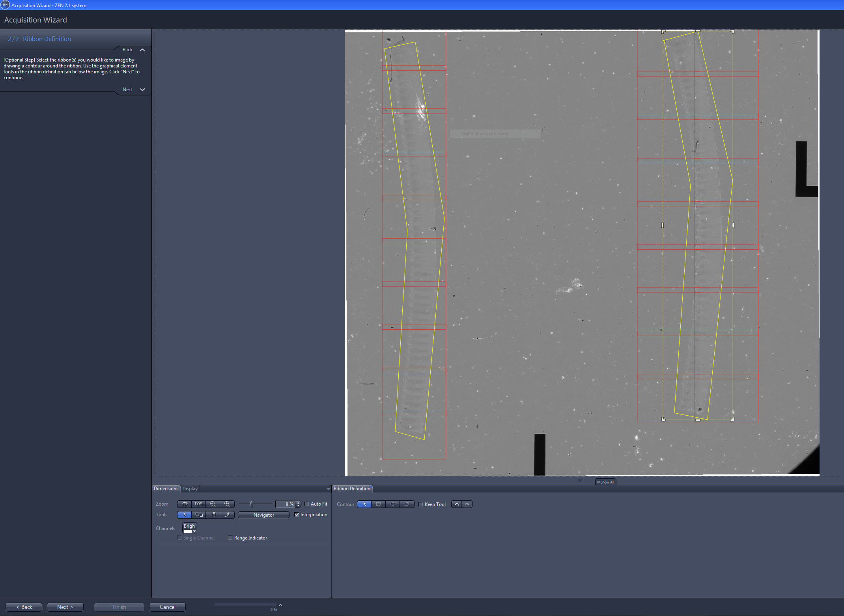Select the ellipse contour tool

pyautogui.click(x=392, y=504)
